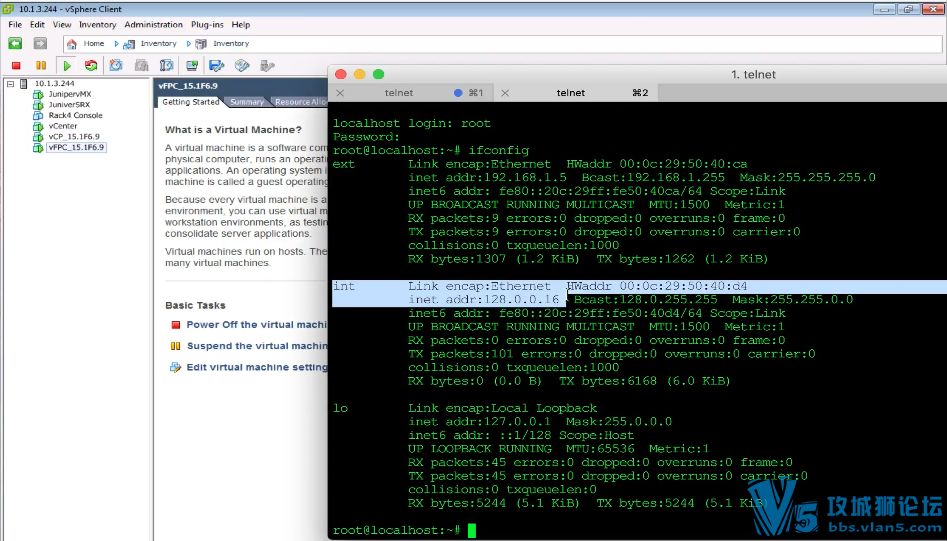Screen dimensions: 947x541
Task: Click the Suspend icon in Basic Tasks
Action: 176,346
